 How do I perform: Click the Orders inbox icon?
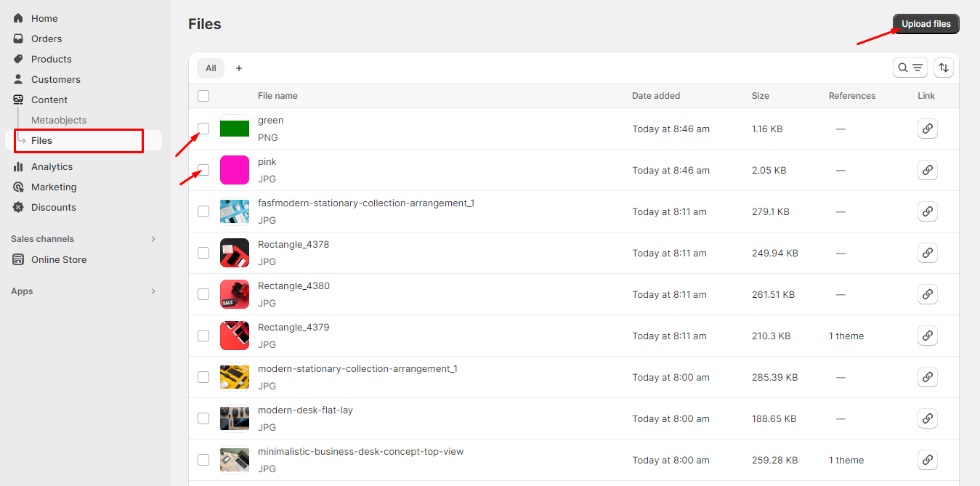point(18,39)
